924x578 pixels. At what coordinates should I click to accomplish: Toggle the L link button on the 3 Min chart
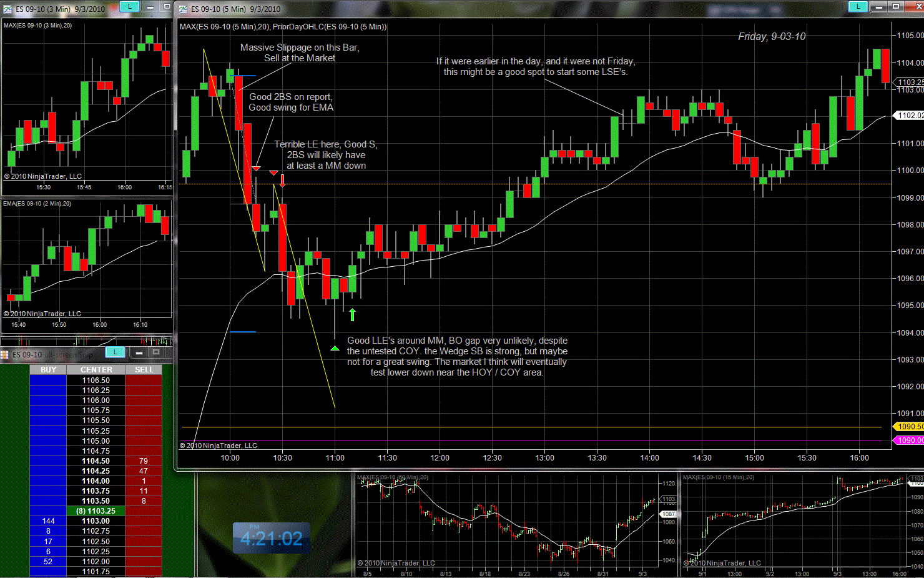point(129,7)
